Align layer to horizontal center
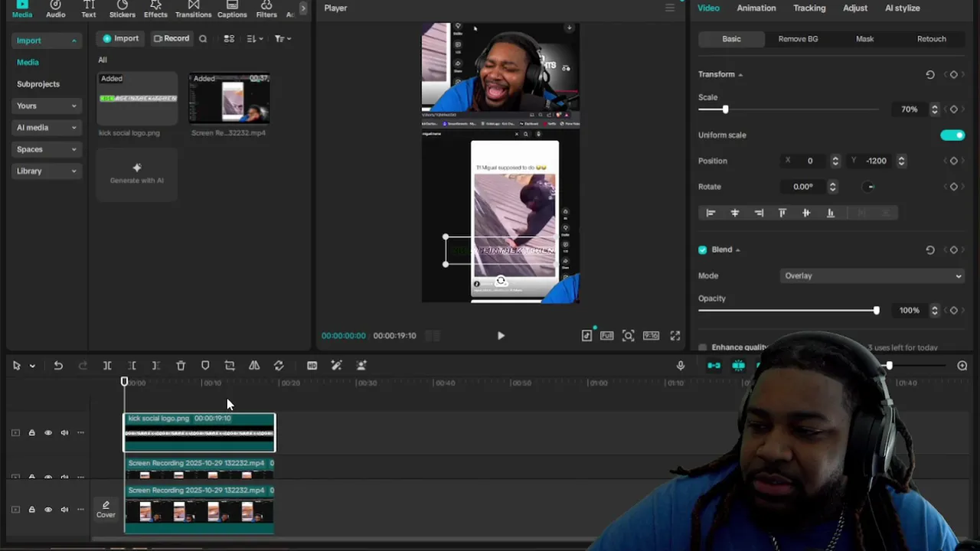Image resolution: width=980 pixels, height=551 pixels. point(735,213)
